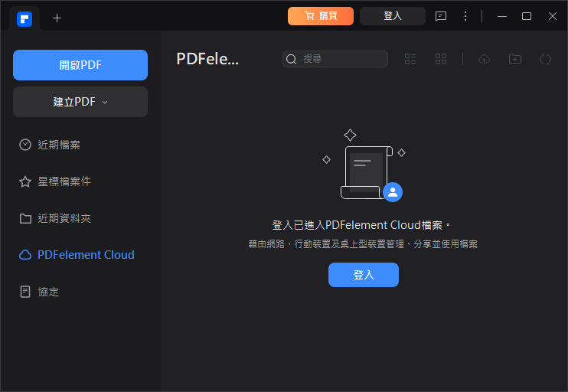The height and width of the screenshot is (392, 568).
Task: Click the document user illustration
Action: click(x=364, y=165)
